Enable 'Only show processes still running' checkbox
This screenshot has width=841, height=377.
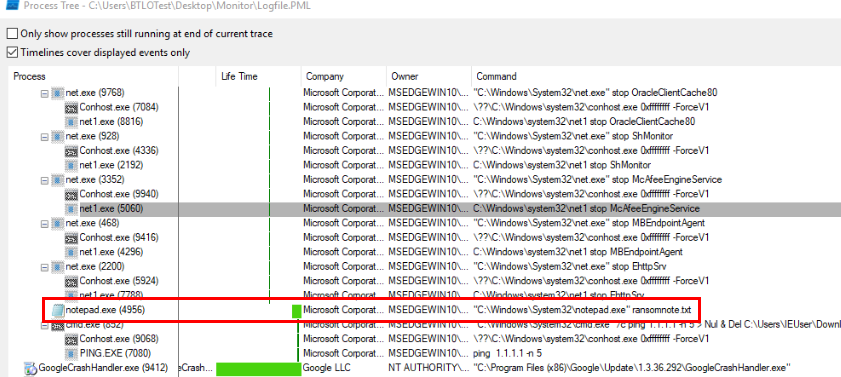[x=12, y=34]
